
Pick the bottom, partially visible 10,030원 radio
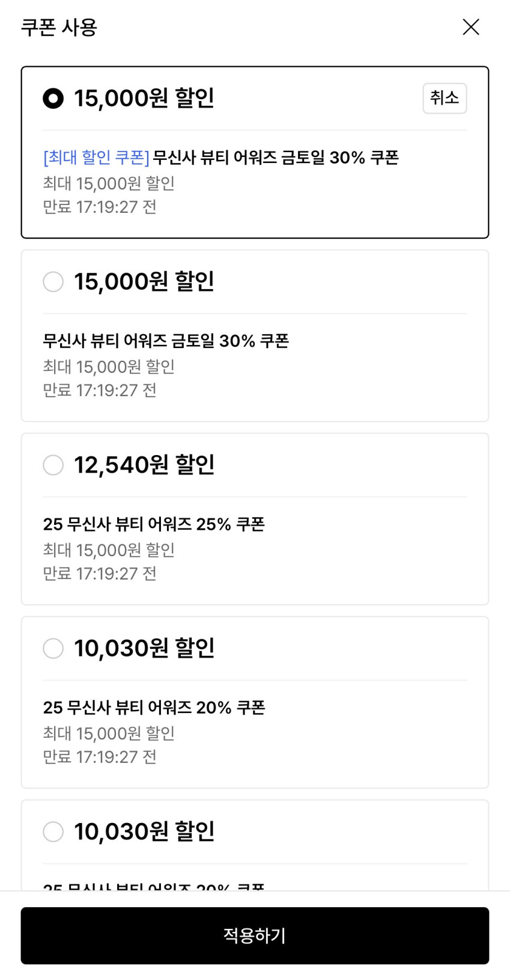[53, 831]
